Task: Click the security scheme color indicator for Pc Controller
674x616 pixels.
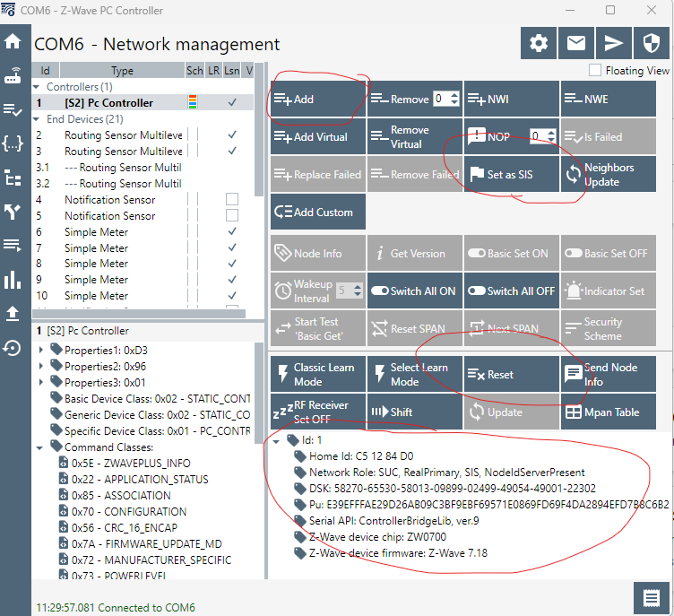Action: (x=193, y=102)
